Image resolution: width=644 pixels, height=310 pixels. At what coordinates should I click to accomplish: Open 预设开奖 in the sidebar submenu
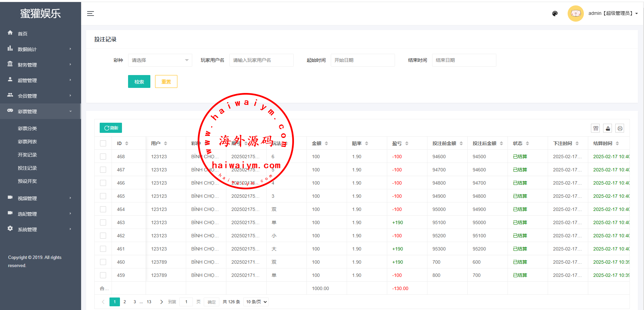click(27, 181)
